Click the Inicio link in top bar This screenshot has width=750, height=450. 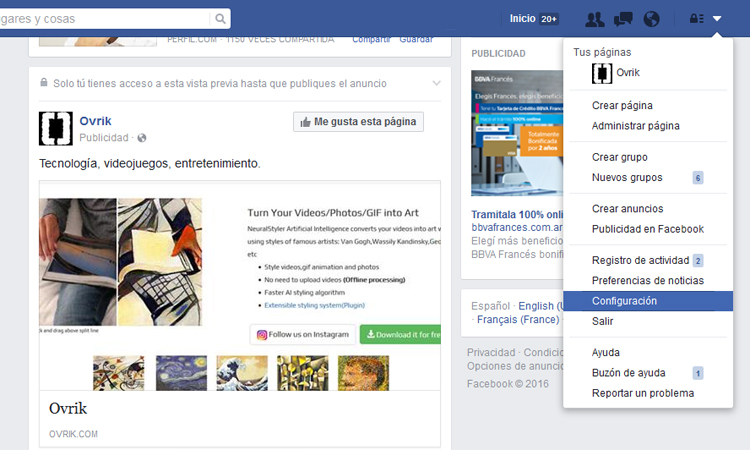(522, 19)
